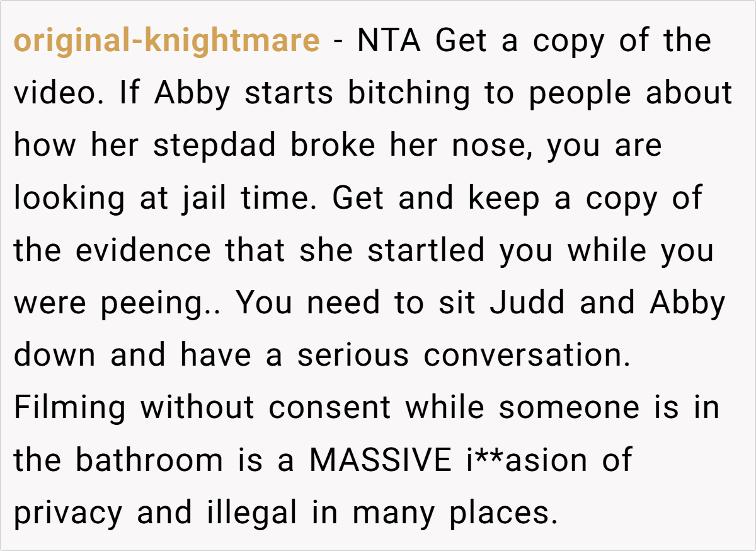Click the word startled

point(426,251)
